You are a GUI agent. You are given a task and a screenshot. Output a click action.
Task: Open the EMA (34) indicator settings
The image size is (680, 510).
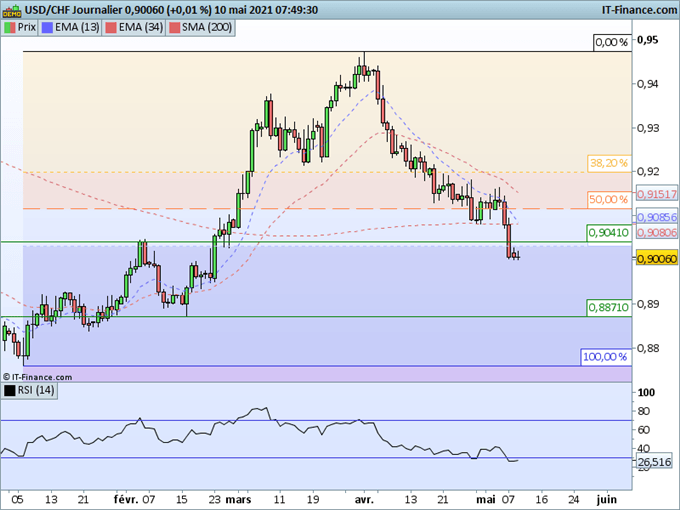(x=134, y=27)
